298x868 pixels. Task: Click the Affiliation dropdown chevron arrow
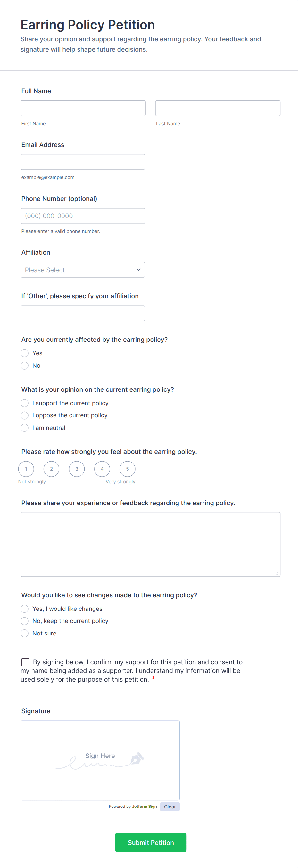point(138,270)
